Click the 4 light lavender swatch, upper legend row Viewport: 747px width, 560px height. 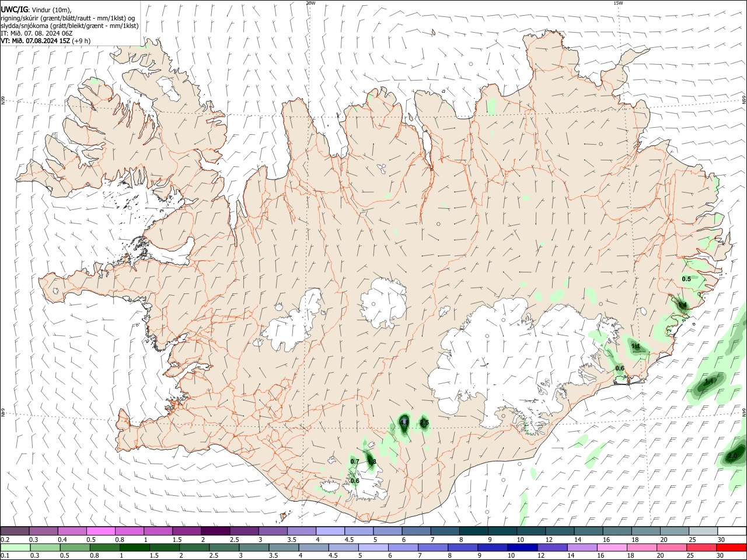point(330,531)
